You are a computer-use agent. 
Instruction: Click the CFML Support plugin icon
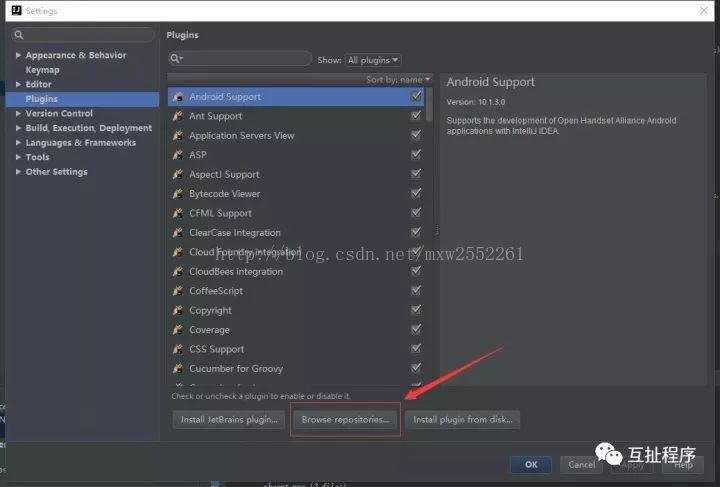point(178,213)
